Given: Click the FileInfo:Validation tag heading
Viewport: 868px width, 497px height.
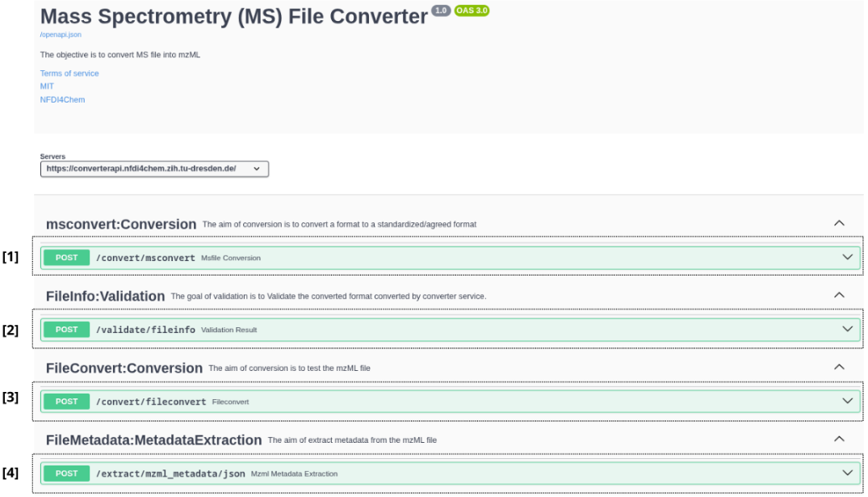Looking at the screenshot, I should tap(106, 296).
